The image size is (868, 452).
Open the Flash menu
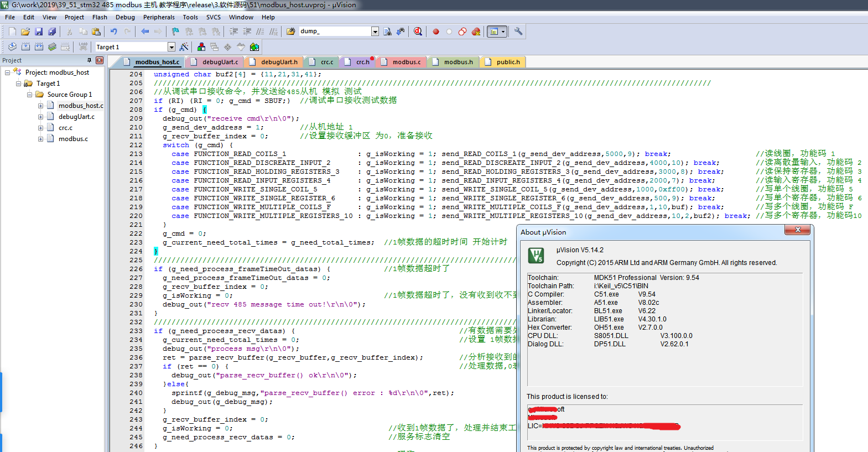(x=100, y=17)
